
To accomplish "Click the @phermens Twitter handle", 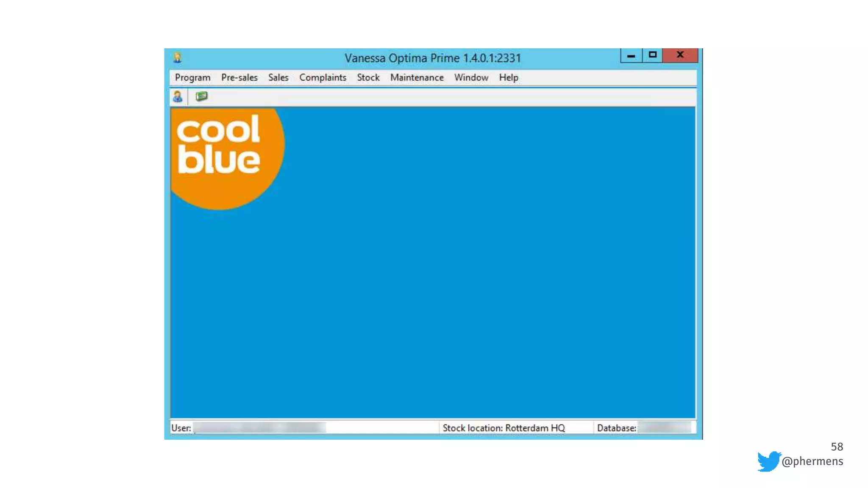I will pos(812,461).
